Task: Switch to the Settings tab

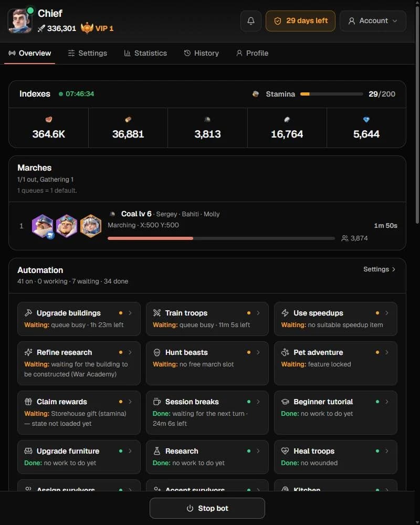Action: (x=88, y=53)
